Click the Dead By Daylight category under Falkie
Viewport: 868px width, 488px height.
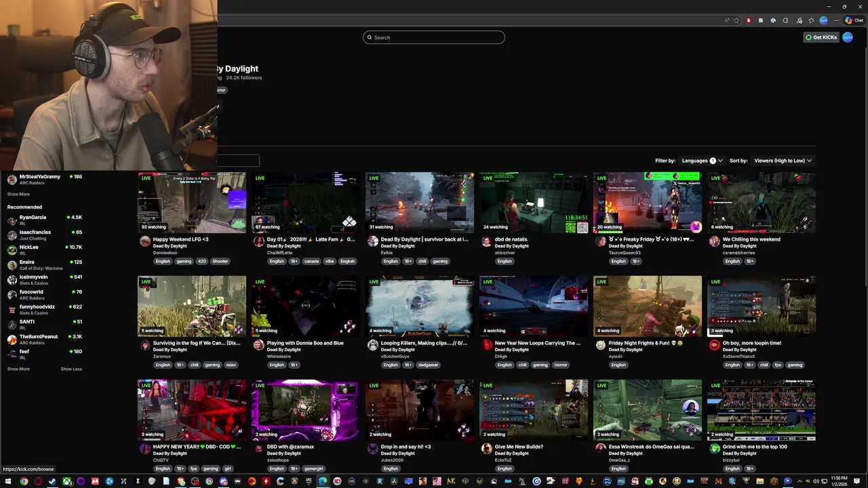pyautogui.click(x=397, y=246)
